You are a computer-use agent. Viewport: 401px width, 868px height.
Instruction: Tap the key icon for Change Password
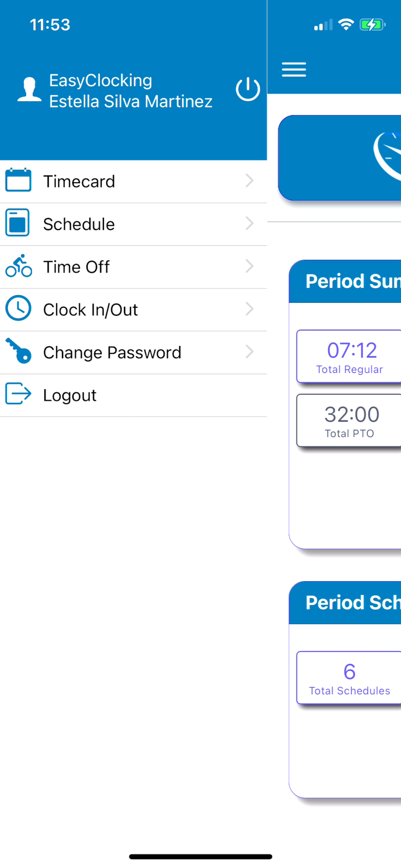coord(18,351)
